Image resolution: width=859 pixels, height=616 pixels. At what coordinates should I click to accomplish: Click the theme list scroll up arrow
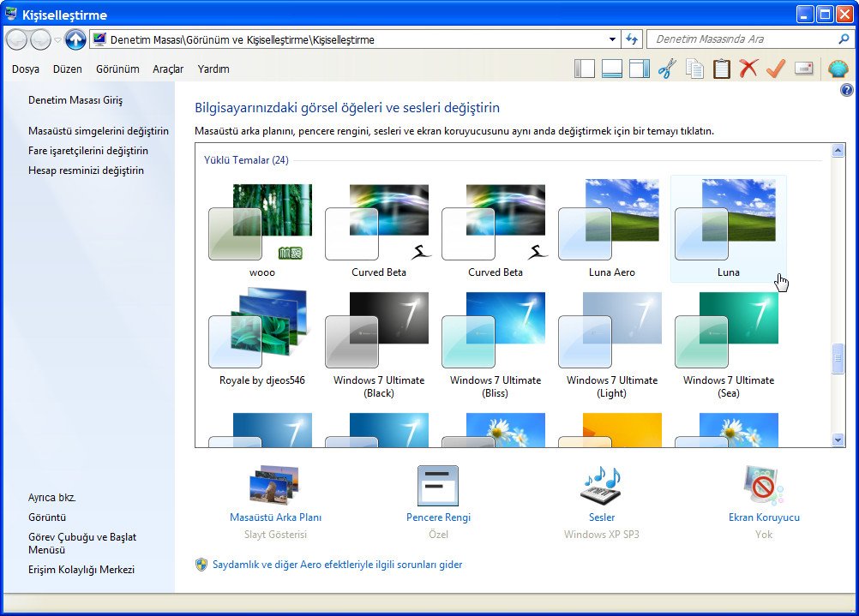(838, 151)
